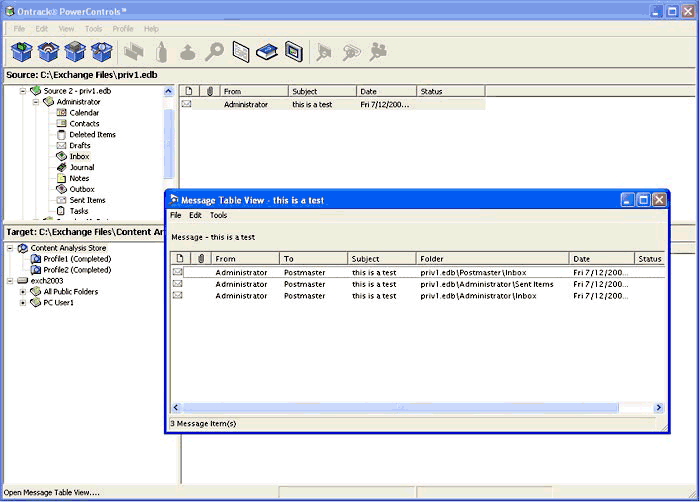Select the Contacts folder
The height and width of the screenshot is (502, 700).
click(x=84, y=124)
